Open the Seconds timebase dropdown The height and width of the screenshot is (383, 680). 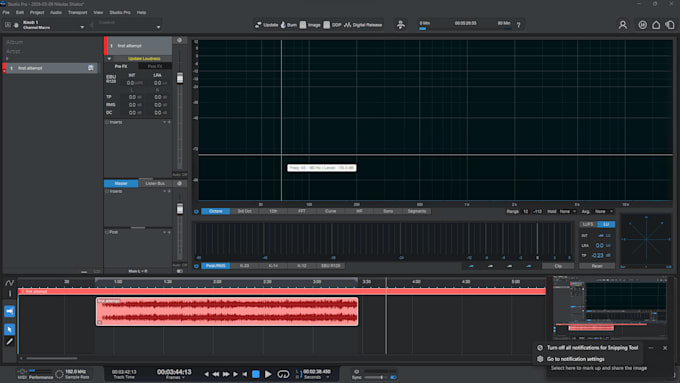click(315, 377)
